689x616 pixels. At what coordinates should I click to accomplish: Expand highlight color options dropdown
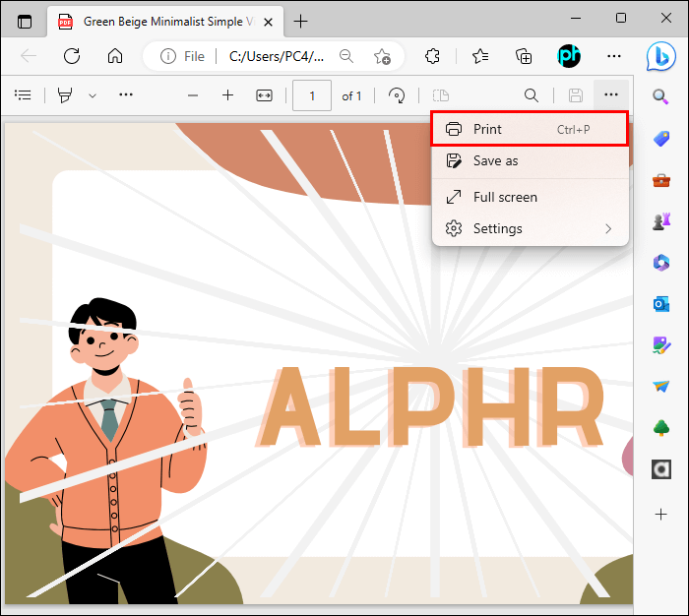93,95
